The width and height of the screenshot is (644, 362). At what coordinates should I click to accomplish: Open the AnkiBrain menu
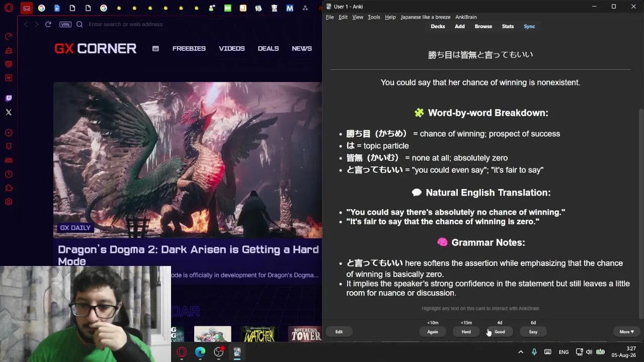tap(466, 17)
